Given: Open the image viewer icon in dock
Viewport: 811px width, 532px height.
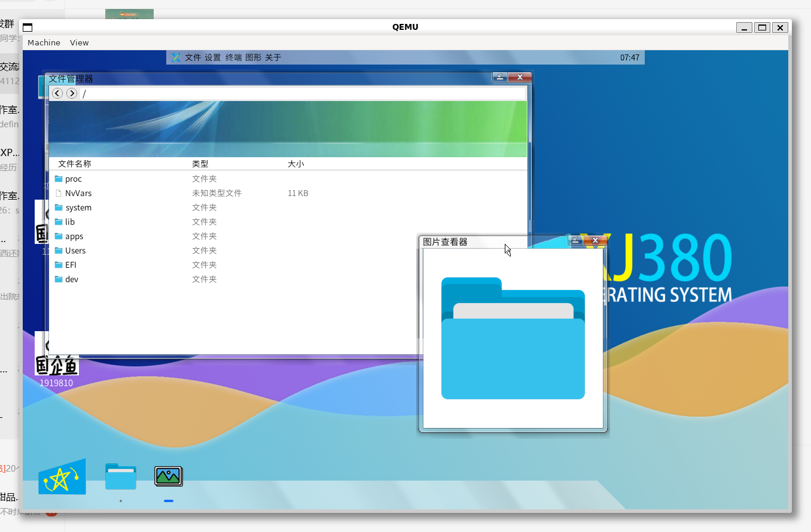Looking at the screenshot, I should point(168,476).
